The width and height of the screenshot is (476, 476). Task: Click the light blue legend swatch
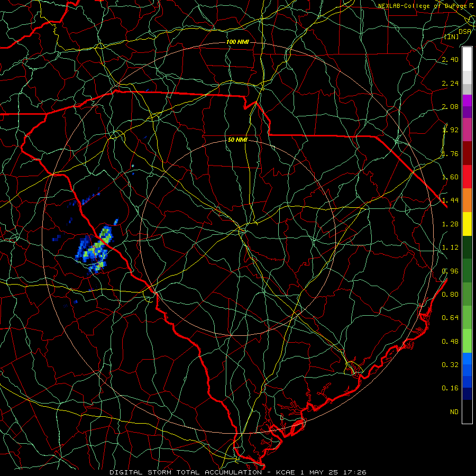pos(467,359)
